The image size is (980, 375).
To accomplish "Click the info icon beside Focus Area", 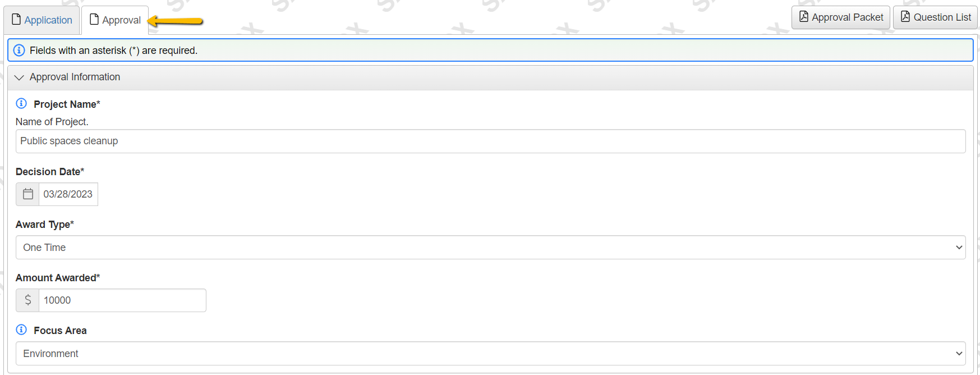I will click(21, 330).
